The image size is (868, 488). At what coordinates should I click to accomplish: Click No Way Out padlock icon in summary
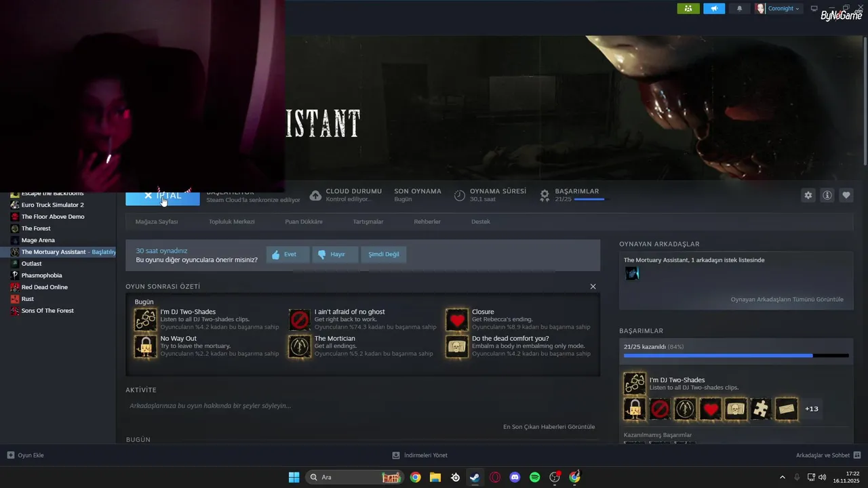coord(146,346)
